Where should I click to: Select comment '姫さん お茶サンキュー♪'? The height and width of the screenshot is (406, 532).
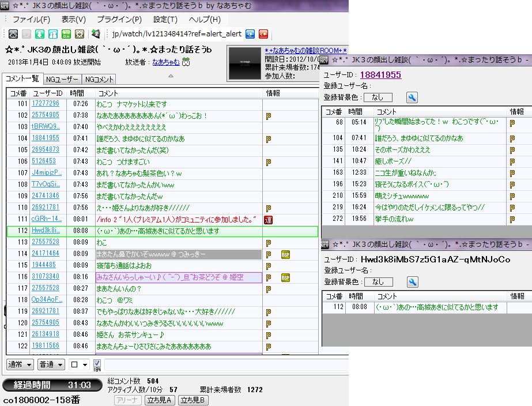tap(130, 335)
